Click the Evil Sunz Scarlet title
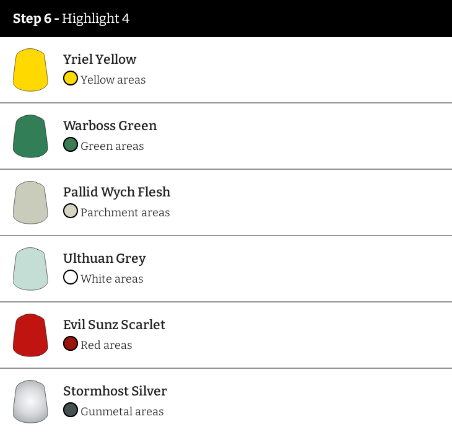The image size is (452, 432). [x=114, y=325]
